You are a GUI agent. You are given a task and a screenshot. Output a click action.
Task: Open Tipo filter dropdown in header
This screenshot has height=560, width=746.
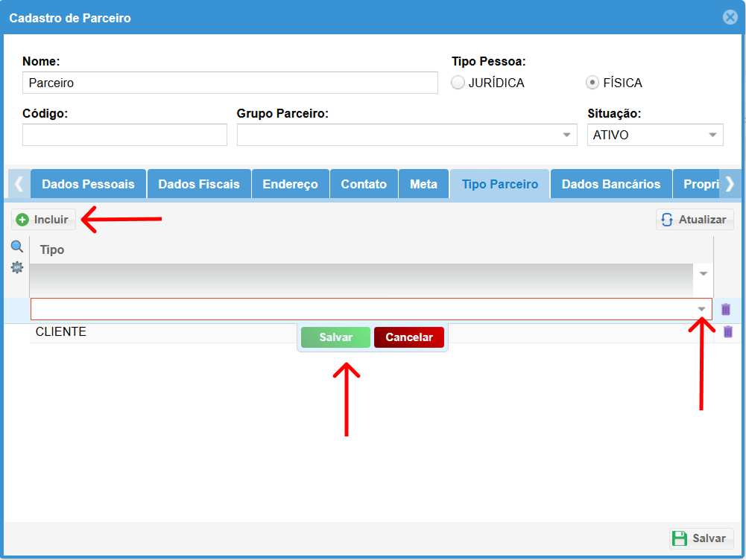pyautogui.click(x=703, y=273)
